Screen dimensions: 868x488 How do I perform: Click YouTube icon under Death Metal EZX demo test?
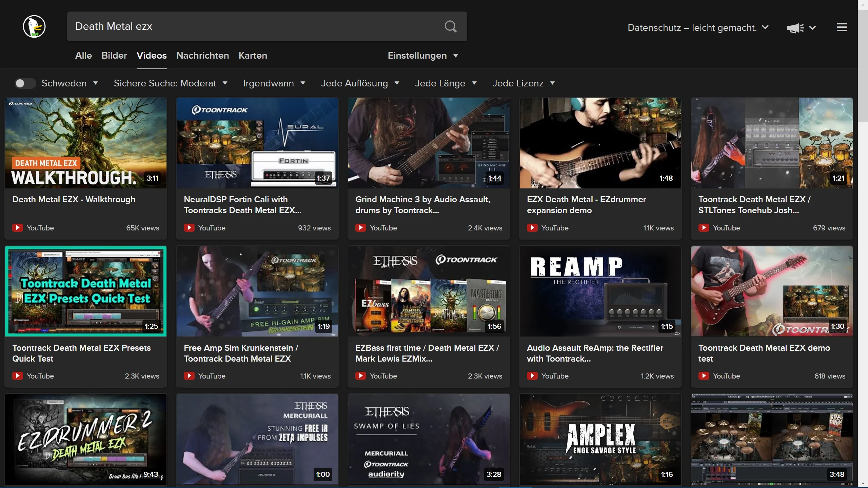coord(704,376)
